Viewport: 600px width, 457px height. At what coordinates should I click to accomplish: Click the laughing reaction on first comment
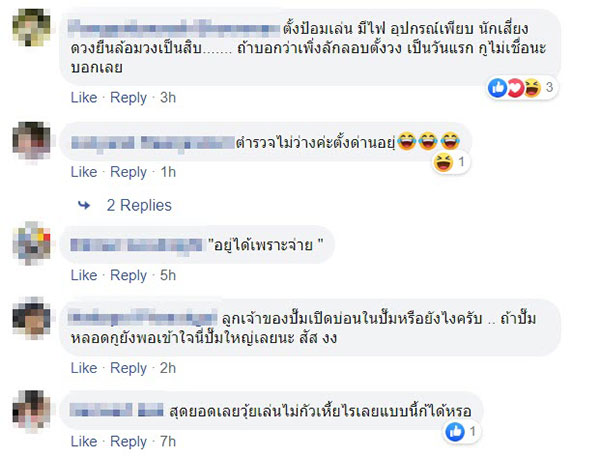[532, 88]
